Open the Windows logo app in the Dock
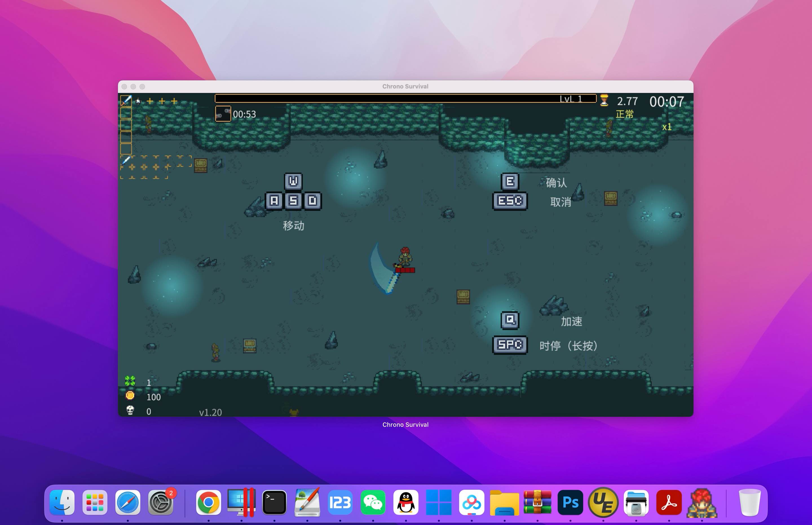This screenshot has height=525, width=812. [x=439, y=502]
